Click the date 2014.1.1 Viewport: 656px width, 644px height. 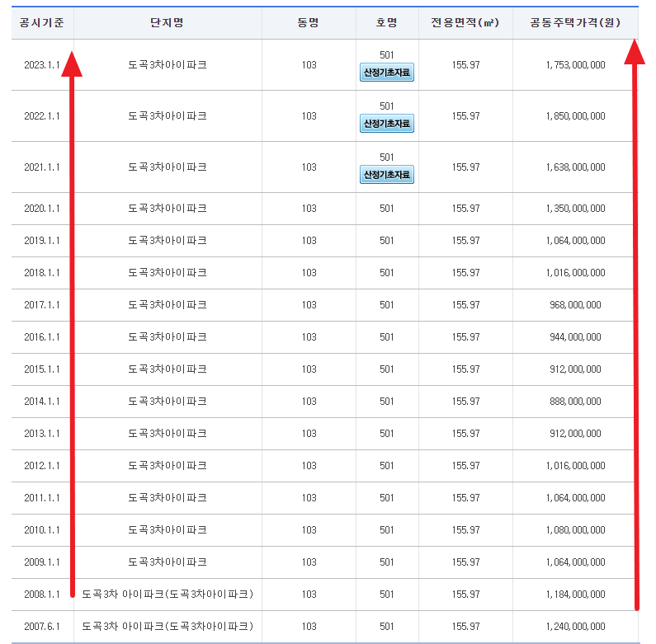42,402
